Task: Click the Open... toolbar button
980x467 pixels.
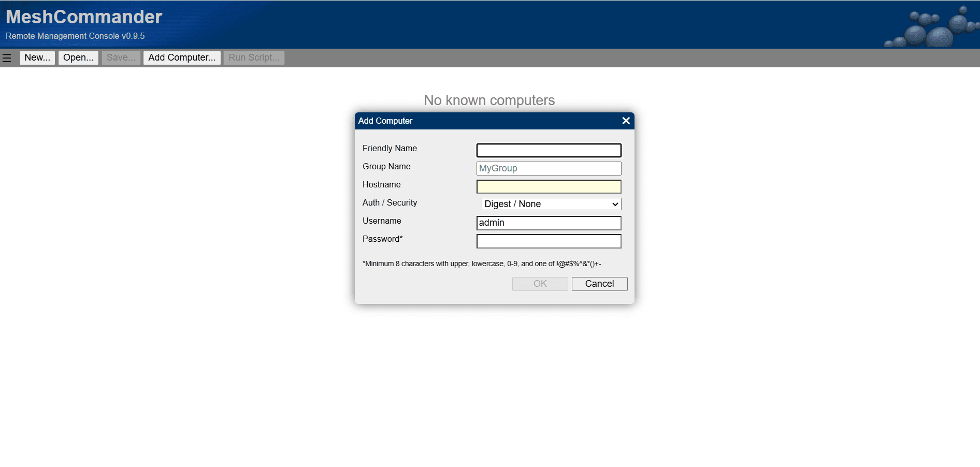Action: [78, 57]
